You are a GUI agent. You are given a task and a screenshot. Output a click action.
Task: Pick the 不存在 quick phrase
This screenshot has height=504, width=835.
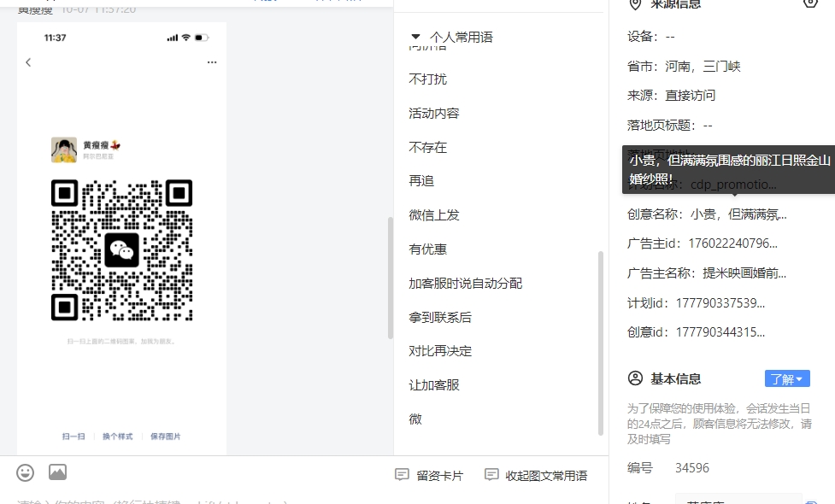click(427, 148)
